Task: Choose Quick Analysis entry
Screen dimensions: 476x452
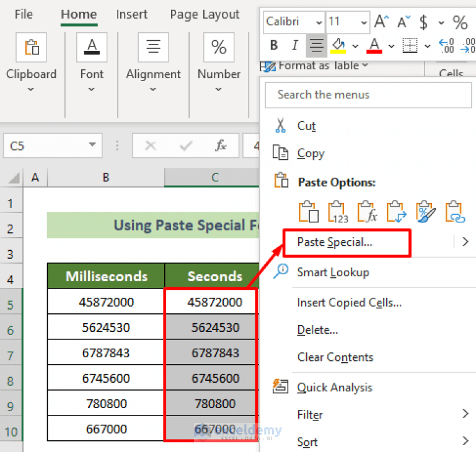Action: click(x=335, y=388)
